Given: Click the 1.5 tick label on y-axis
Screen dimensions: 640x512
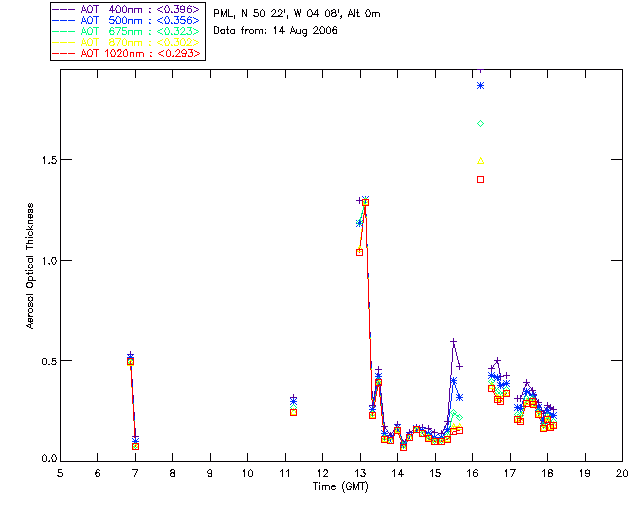Looking at the screenshot, I should point(42,160).
